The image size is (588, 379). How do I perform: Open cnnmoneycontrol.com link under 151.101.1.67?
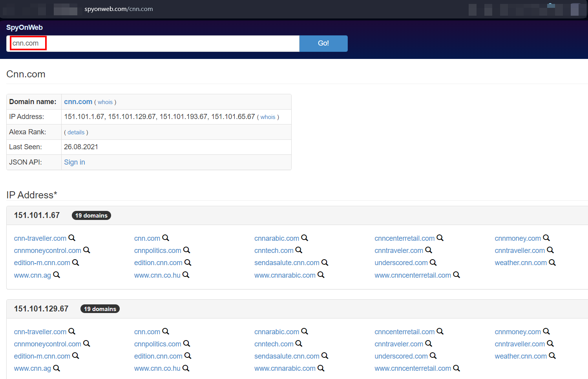47,251
